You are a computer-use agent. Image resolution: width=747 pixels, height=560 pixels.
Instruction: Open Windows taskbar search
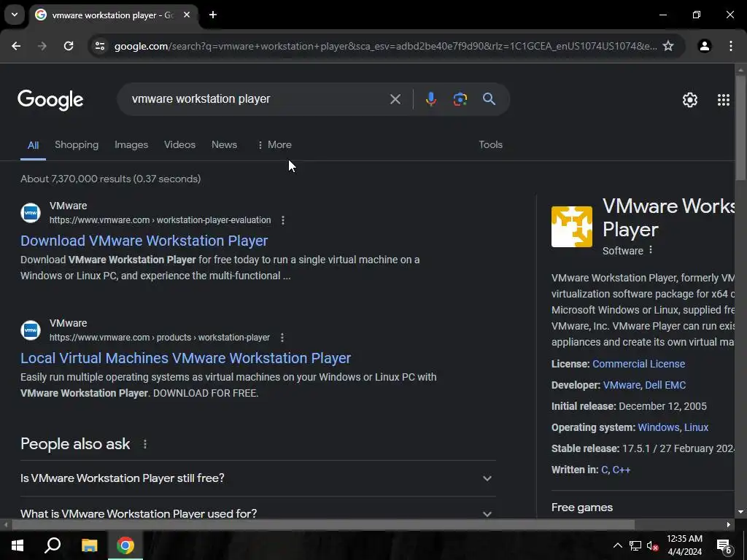coord(53,545)
